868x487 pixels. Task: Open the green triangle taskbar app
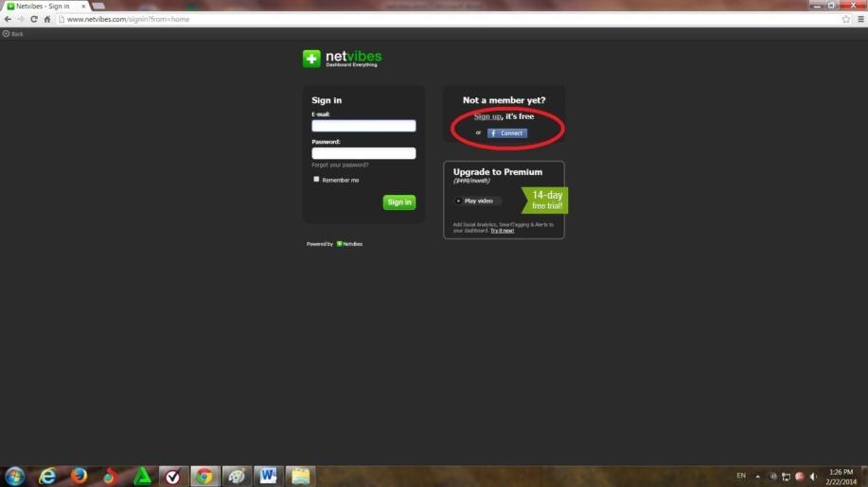[x=142, y=476]
